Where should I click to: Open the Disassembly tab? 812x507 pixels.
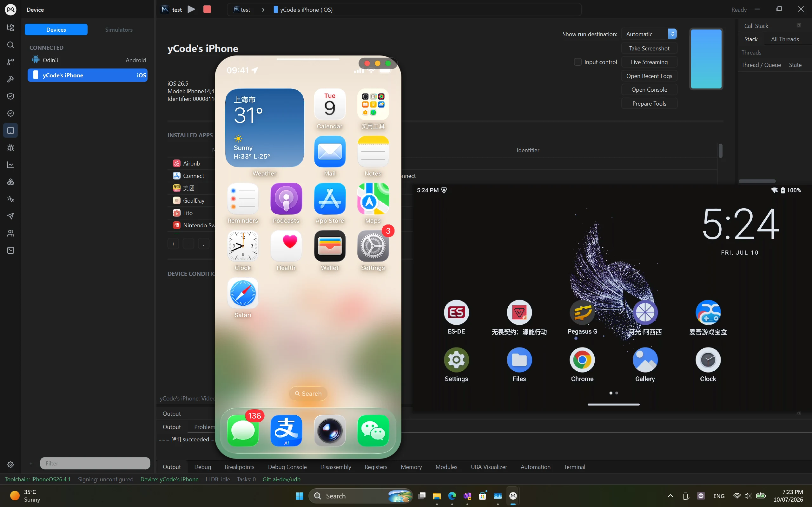(335, 467)
